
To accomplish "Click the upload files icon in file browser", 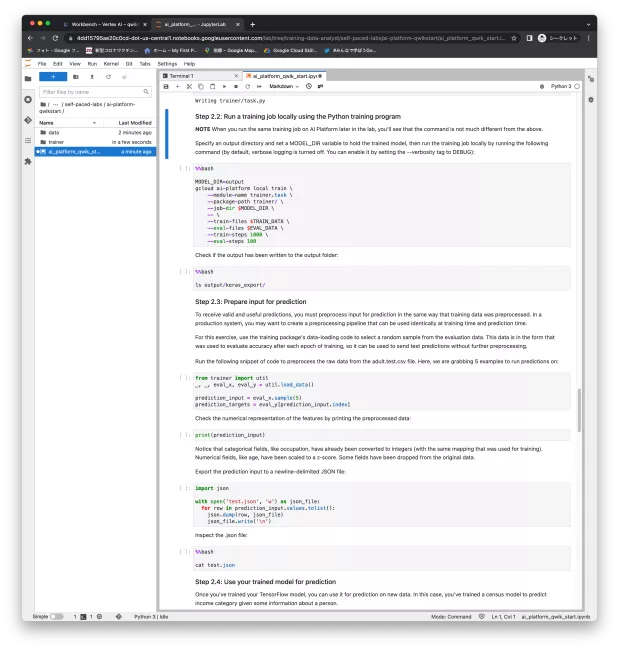I will point(92,76).
